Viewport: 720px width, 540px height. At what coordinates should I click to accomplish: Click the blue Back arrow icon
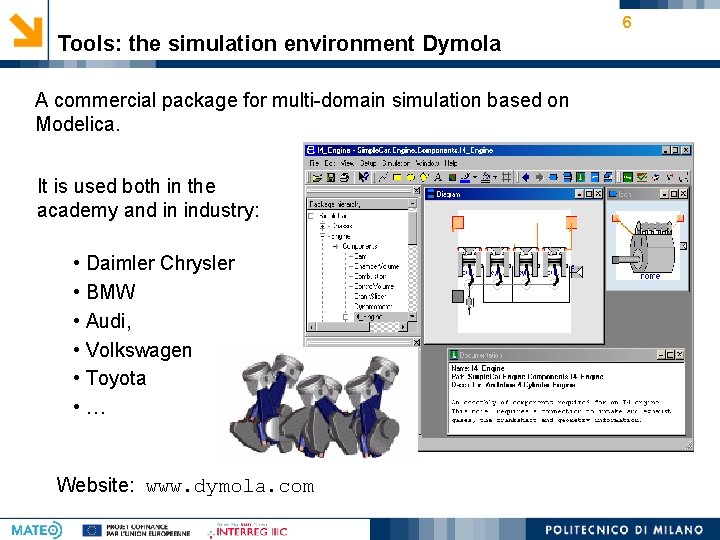[x=526, y=177]
